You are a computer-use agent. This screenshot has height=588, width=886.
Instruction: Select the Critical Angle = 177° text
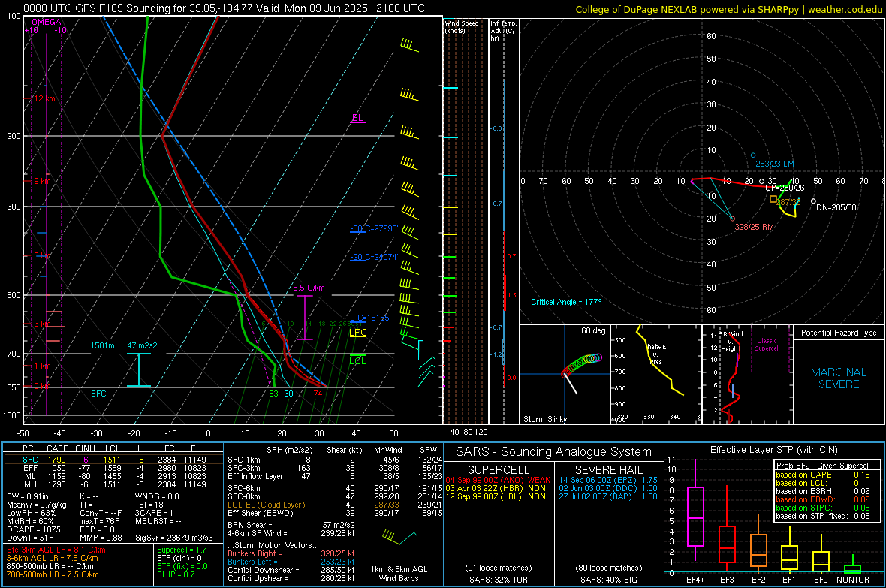566,302
